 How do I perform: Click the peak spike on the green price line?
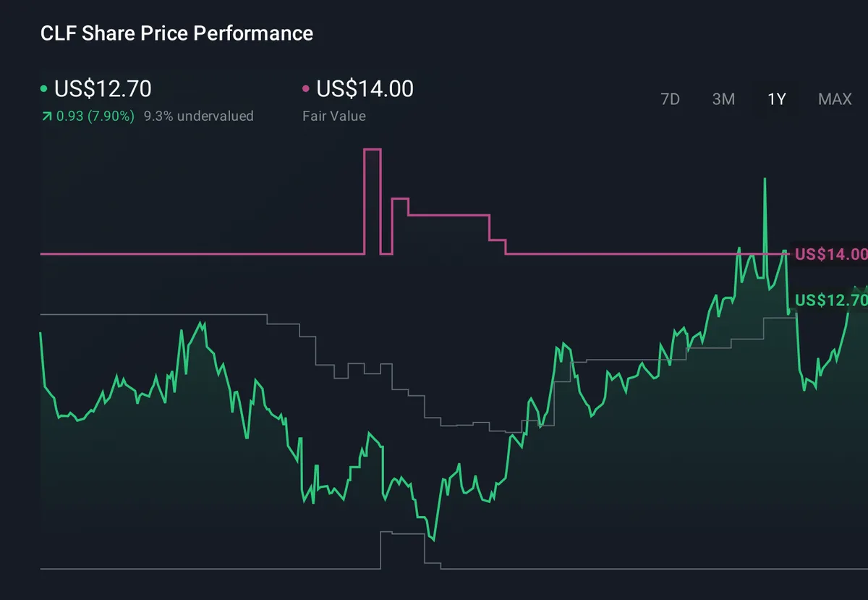pyautogui.click(x=765, y=179)
